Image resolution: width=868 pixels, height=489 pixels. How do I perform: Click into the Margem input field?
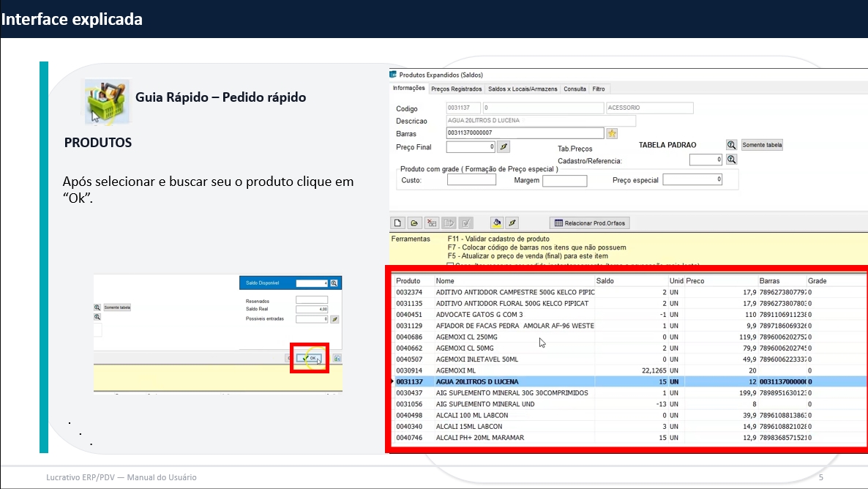[564, 181]
